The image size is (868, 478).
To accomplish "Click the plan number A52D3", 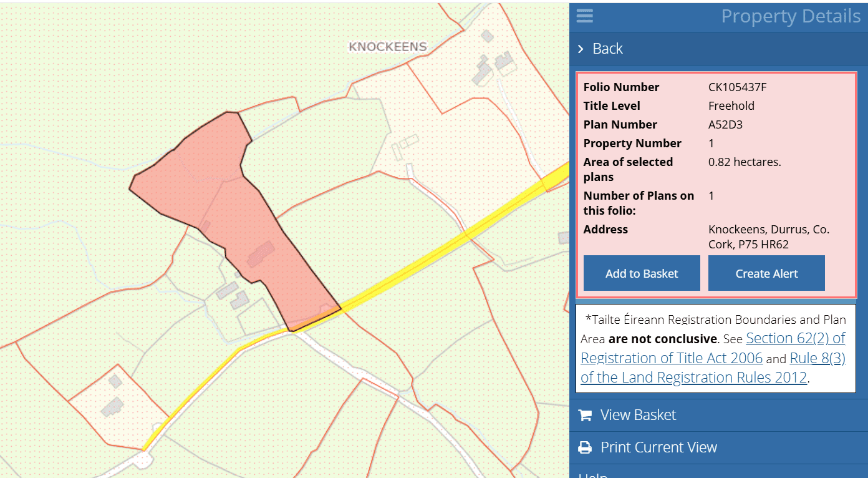I will [725, 125].
